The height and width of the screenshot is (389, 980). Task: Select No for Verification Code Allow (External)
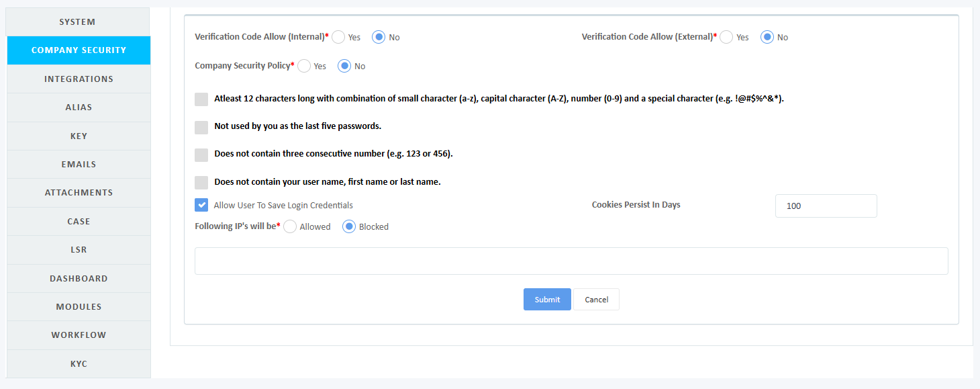767,37
